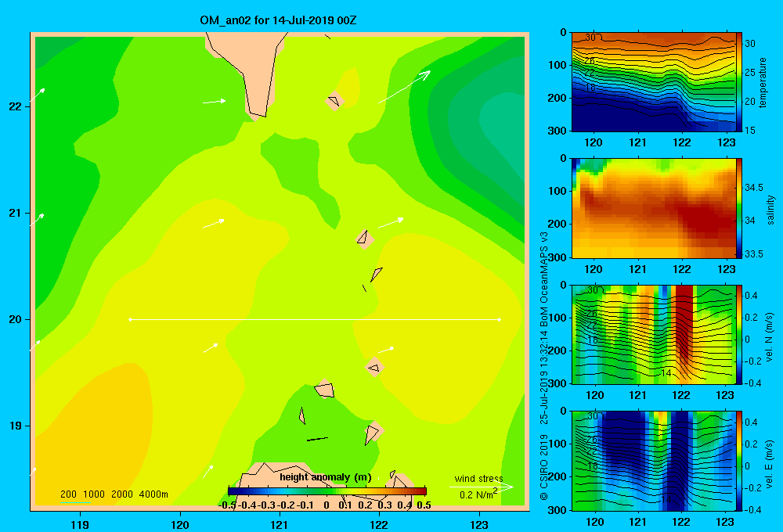Click the '0.2 N/m2' wind stress value
The height and width of the screenshot is (532, 783).
(x=478, y=494)
